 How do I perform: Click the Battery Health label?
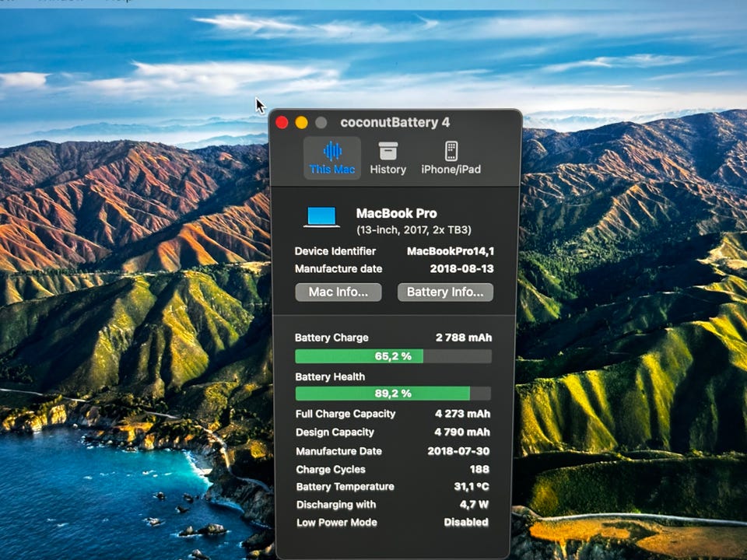click(330, 377)
